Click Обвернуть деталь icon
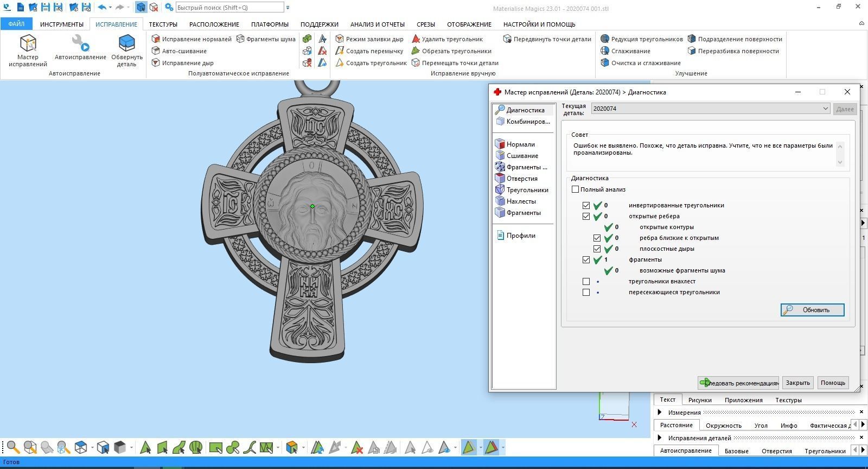The width and height of the screenshot is (868, 469). click(x=126, y=50)
